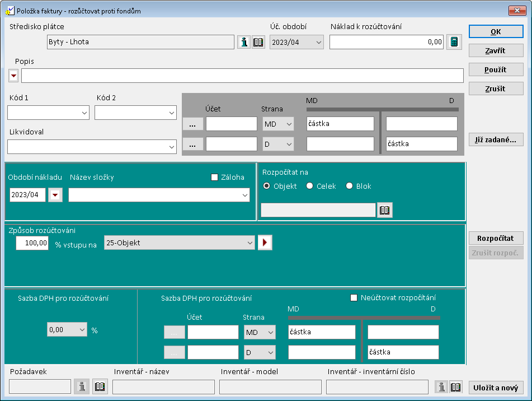Click the Již zadané... button
The width and height of the screenshot is (532, 401).
pyautogui.click(x=496, y=139)
